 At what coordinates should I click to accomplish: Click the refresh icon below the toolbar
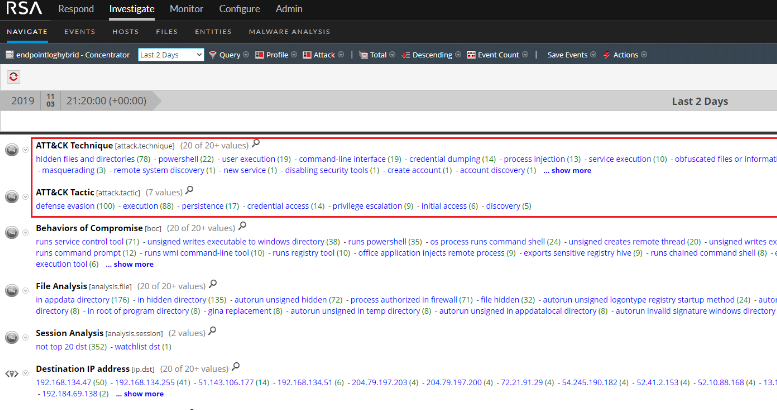tap(13, 76)
